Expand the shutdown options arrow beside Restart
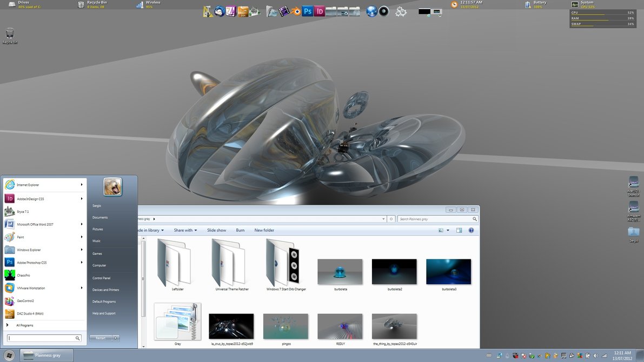 tap(116, 338)
